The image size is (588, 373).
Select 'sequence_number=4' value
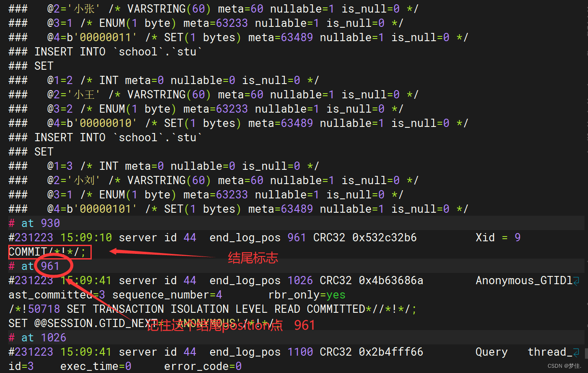pos(167,295)
